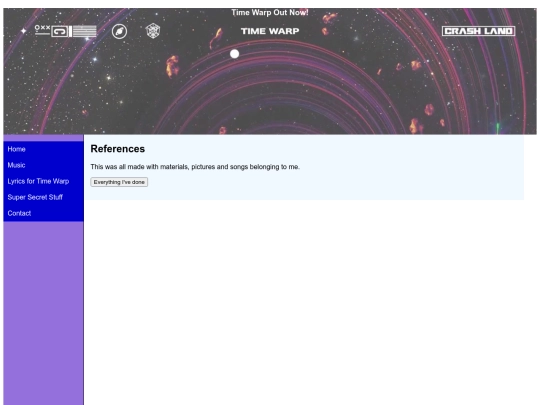This screenshot has height=405, width=540.
Task: Click the white dot in banner
Action: click(x=235, y=54)
